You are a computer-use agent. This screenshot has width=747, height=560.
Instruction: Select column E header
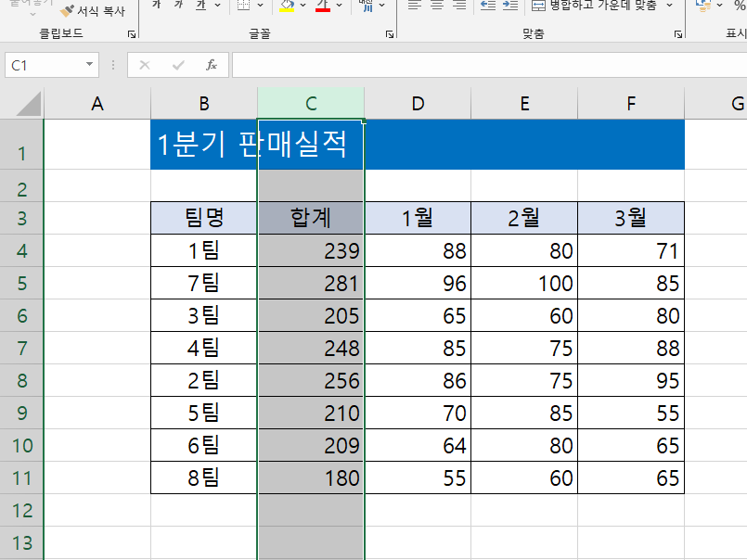point(524,103)
